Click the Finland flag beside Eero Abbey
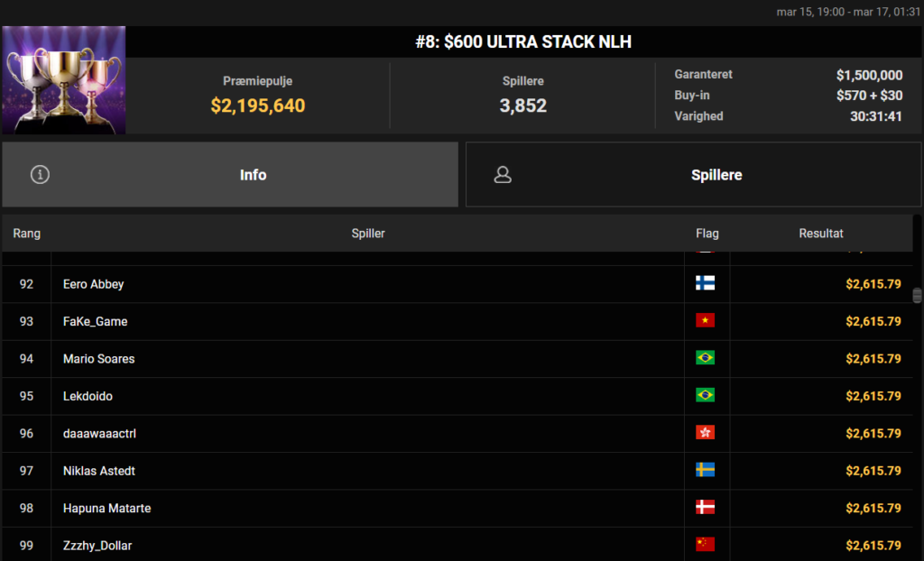 (x=705, y=283)
